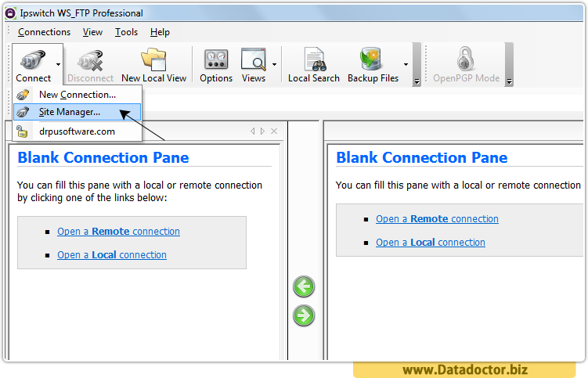
Task: Click right pane Open a Remote connection
Action: pyautogui.click(x=437, y=219)
